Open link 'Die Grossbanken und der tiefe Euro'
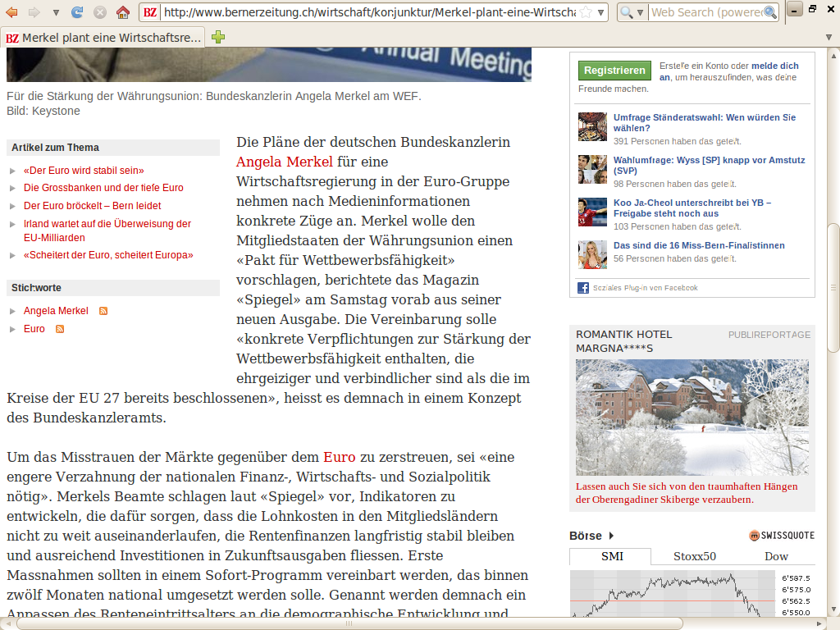The width and height of the screenshot is (840, 630). tap(103, 188)
